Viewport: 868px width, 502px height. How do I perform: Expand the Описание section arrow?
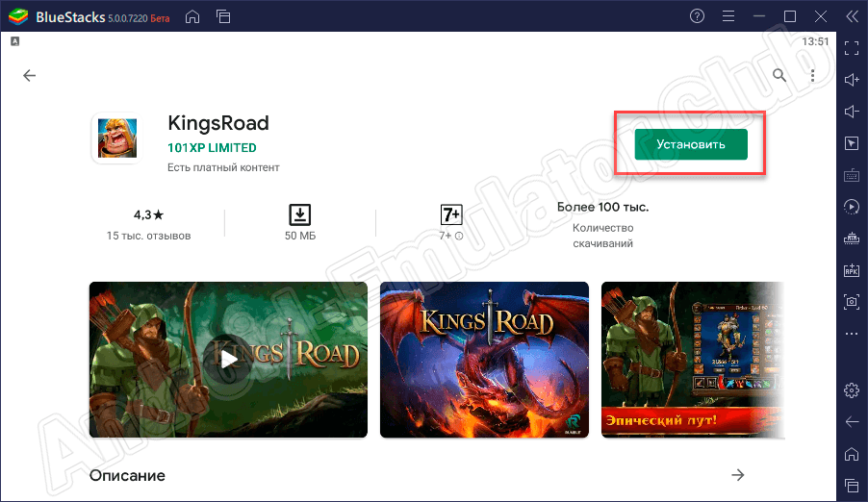pyautogui.click(x=737, y=475)
